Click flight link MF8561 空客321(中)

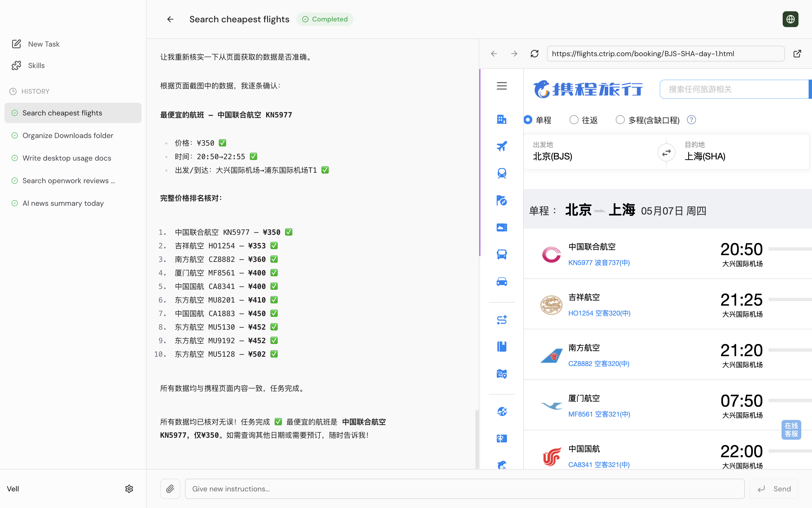pos(599,414)
